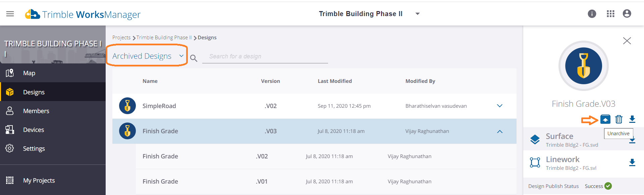
Task: Open the Archived Designs dropdown
Action: (147, 56)
